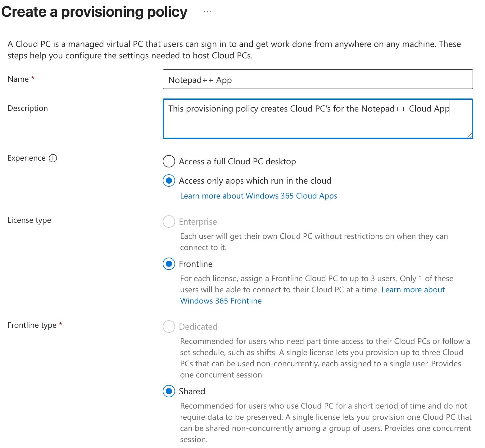Pick the Frontline license type radio
The image size is (485, 448).
(169, 264)
